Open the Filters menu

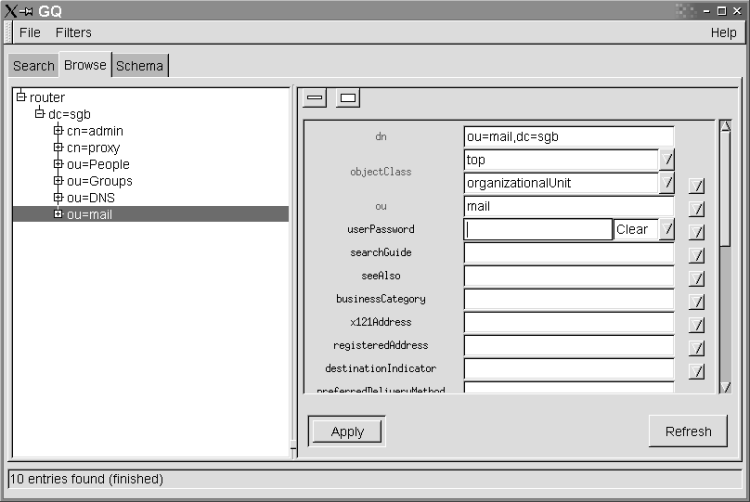(73, 32)
